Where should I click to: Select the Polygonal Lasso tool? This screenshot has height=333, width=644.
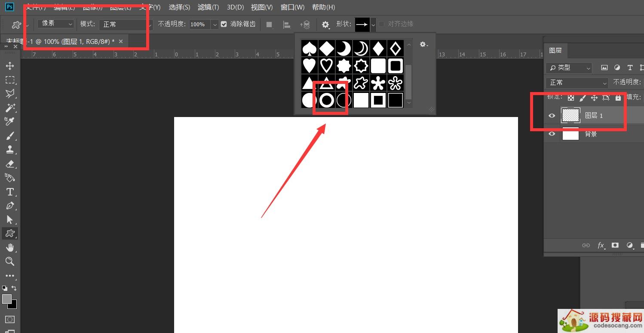click(9, 94)
